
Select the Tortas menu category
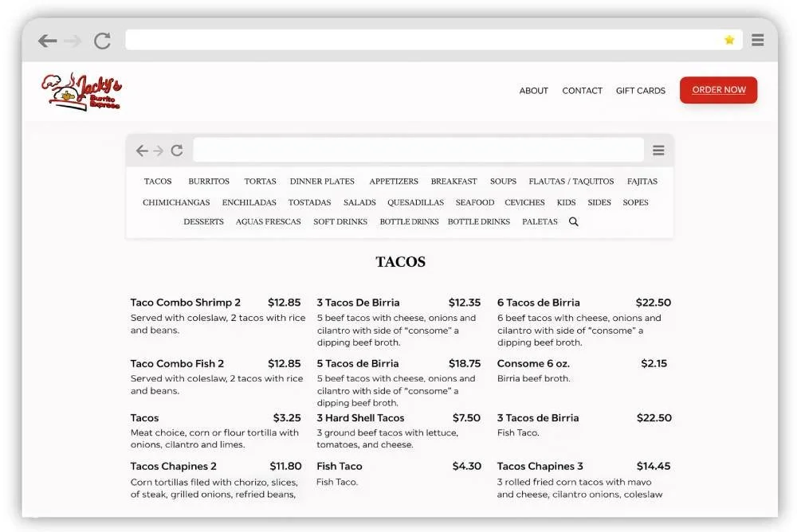pyautogui.click(x=261, y=182)
